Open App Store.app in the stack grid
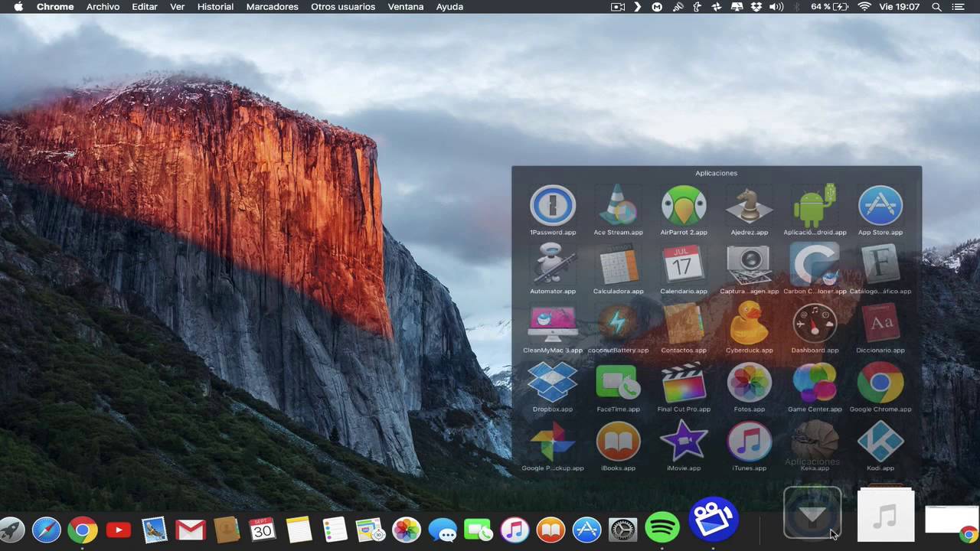The image size is (980, 551). (x=880, y=205)
